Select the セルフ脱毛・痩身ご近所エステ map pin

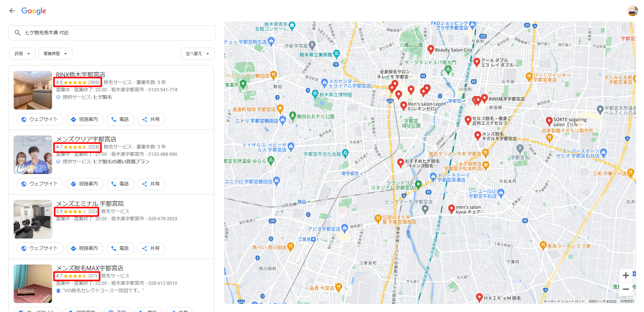point(468,120)
